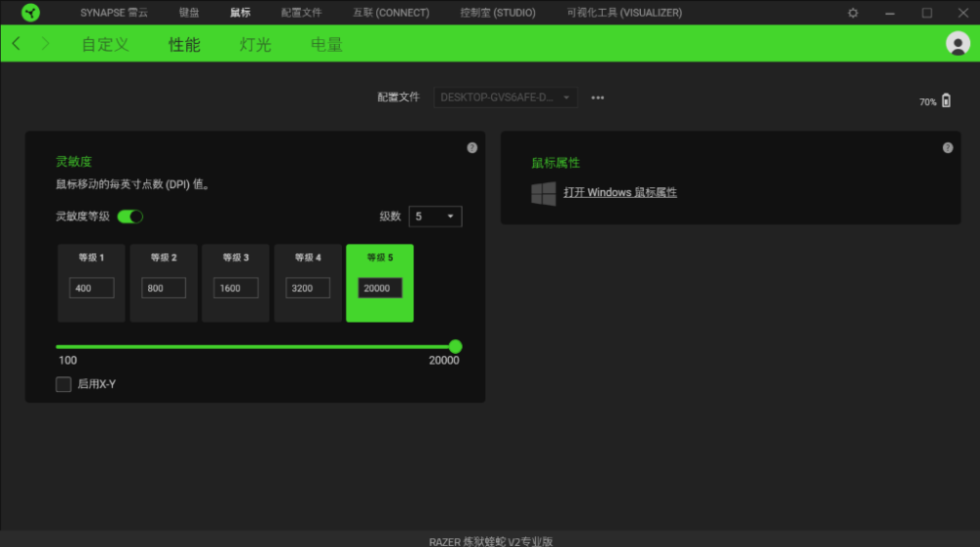Image resolution: width=980 pixels, height=547 pixels.
Task: Go back with the left arrow
Action: point(17,44)
